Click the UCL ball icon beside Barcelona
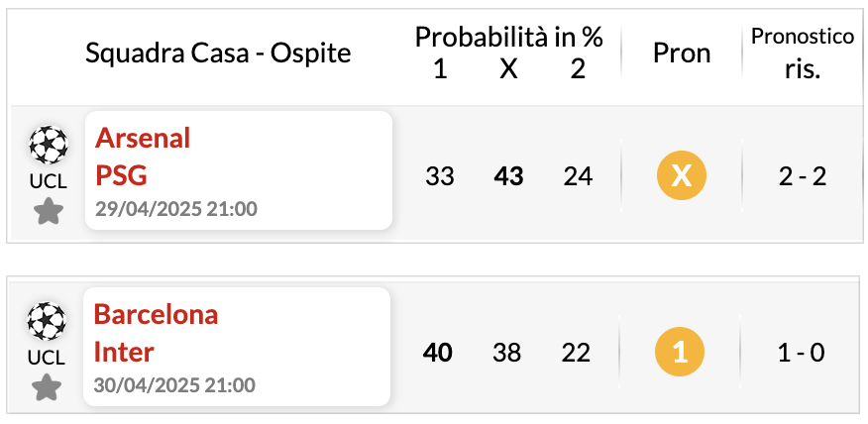This screenshot has width=868, height=424. coord(47,321)
